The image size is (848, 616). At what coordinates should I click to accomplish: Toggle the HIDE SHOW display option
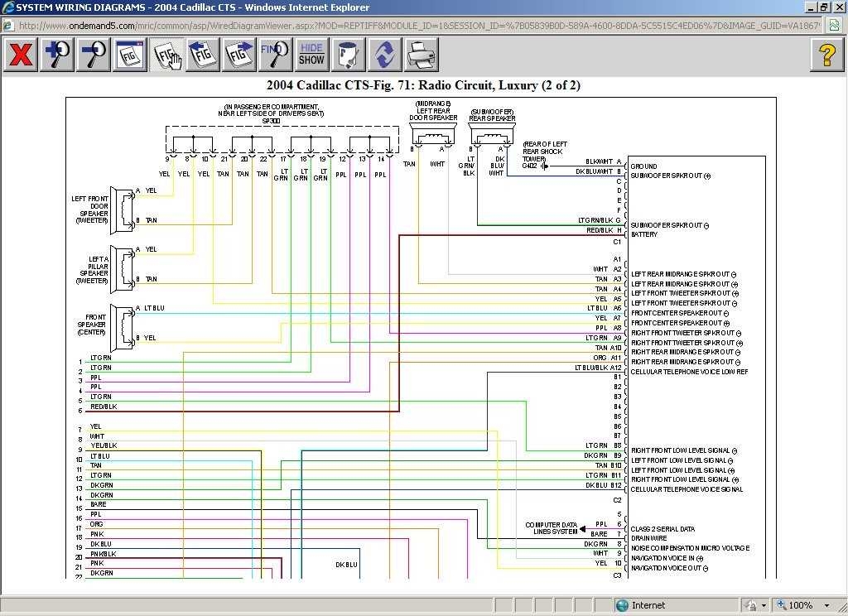point(311,55)
